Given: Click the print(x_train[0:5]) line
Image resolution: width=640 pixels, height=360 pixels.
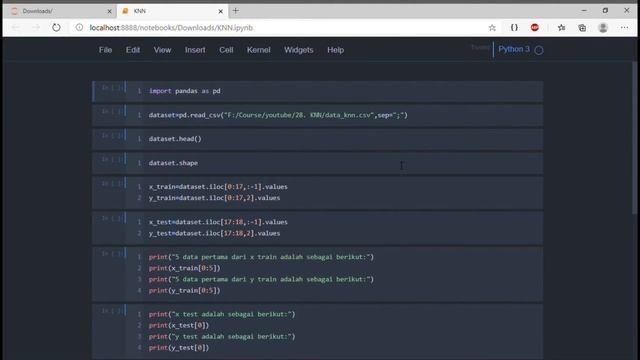Looking at the screenshot, I should tap(184, 268).
